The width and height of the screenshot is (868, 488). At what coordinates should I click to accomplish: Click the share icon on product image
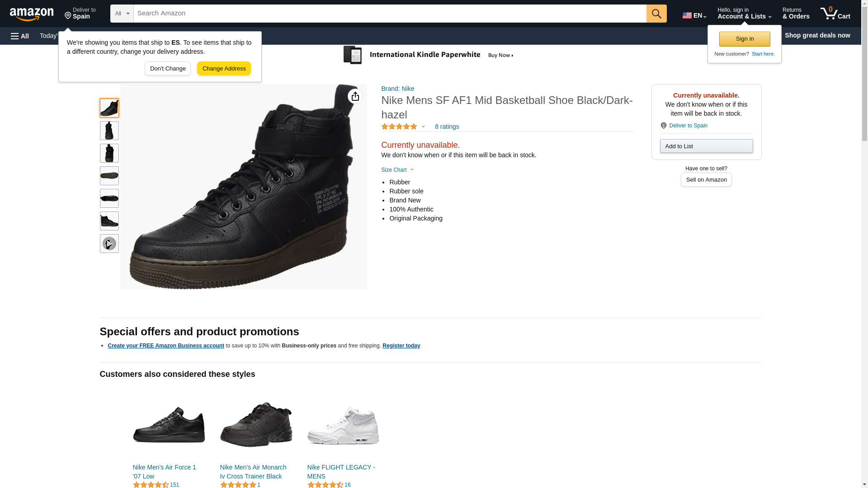click(x=355, y=96)
